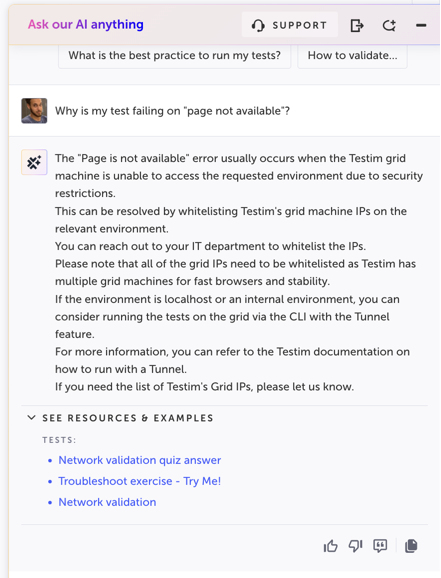441x578 pixels.
Task: Click the headset icon in Support button
Action: (x=258, y=25)
